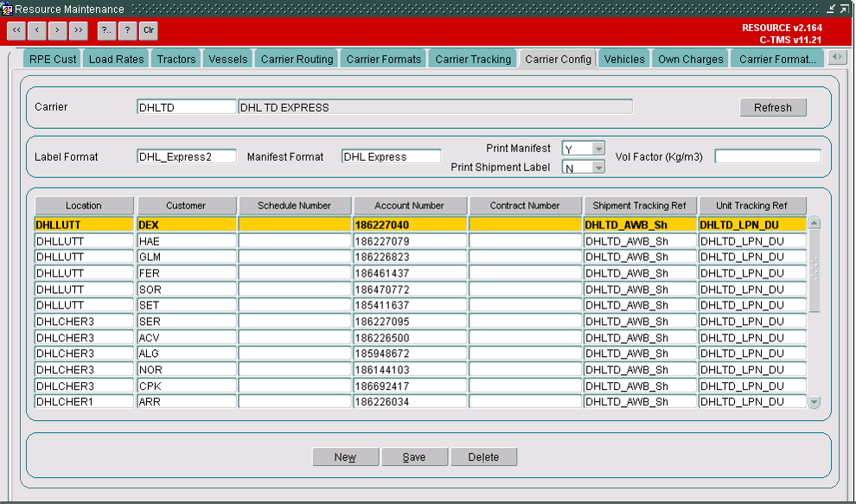The image size is (856, 504).
Task: Open the Print Shipment Label dropdown
Action: 598,167
